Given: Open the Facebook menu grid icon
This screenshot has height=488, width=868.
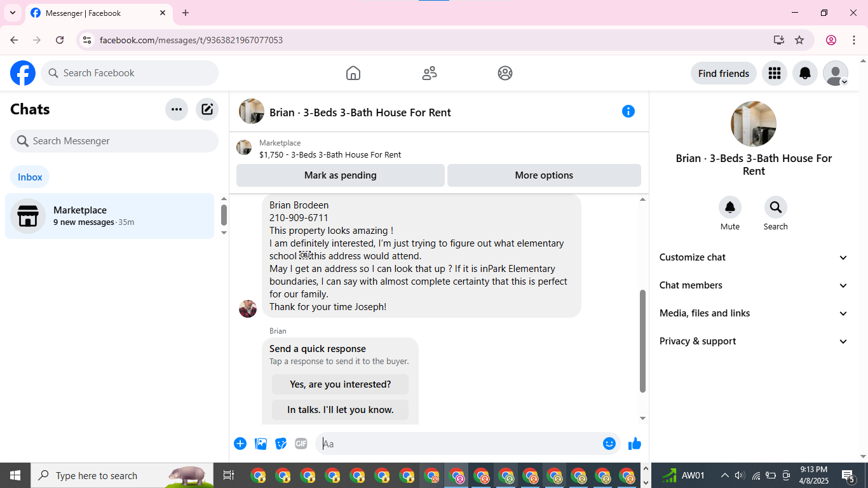Looking at the screenshot, I should coord(774,73).
